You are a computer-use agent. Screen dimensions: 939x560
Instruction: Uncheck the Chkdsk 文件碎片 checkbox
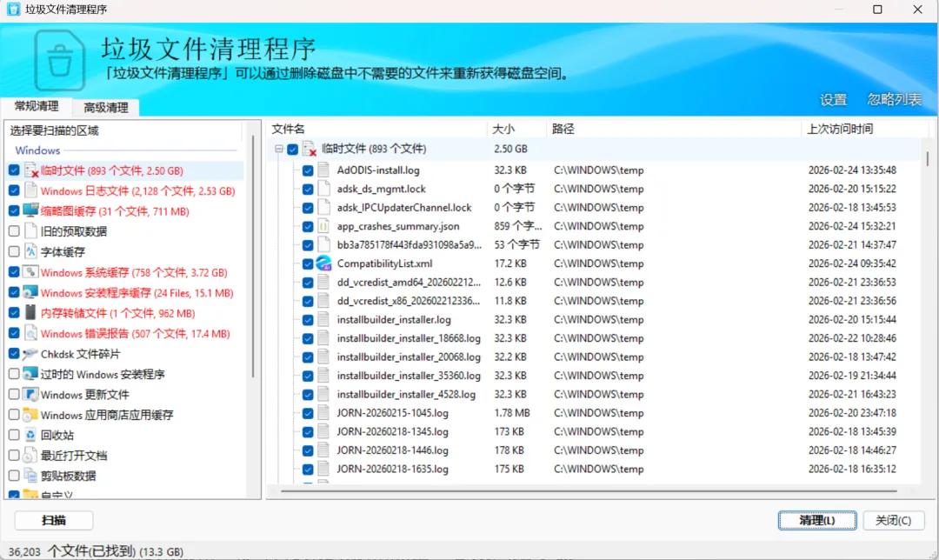pos(14,353)
